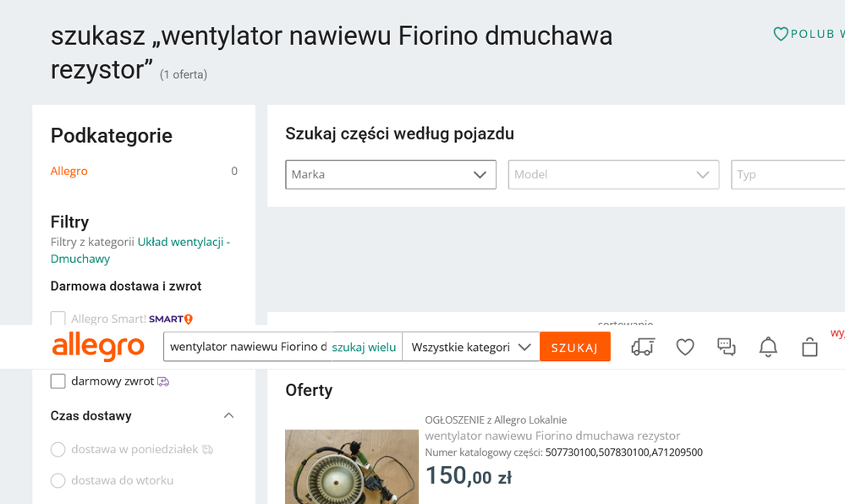
Task: Select dostawa w poniedziałek radio option
Action: click(58, 449)
